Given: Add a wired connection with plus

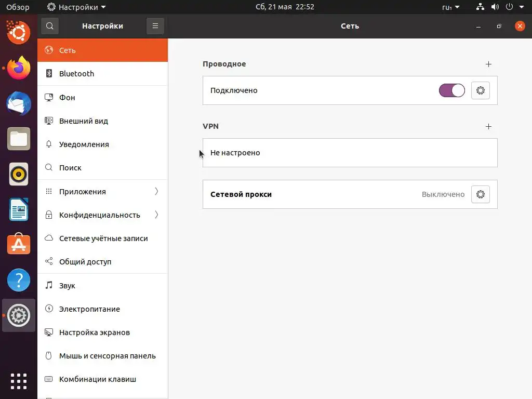Looking at the screenshot, I should coord(488,64).
